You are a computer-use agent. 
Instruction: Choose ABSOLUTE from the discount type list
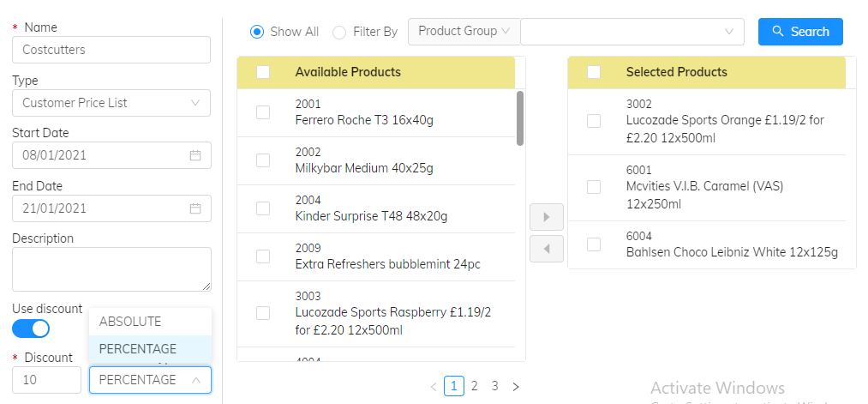pos(130,322)
